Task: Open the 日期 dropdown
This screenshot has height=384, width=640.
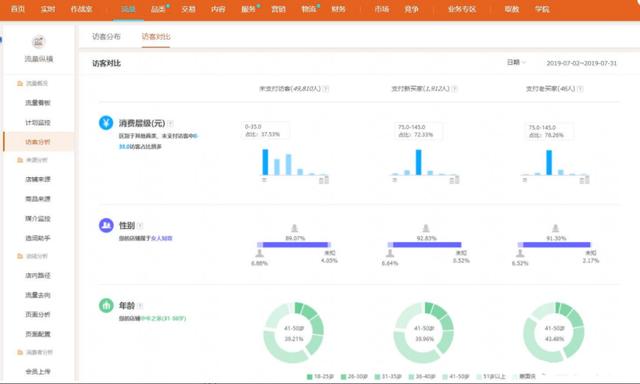Action: tap(516, 62)
